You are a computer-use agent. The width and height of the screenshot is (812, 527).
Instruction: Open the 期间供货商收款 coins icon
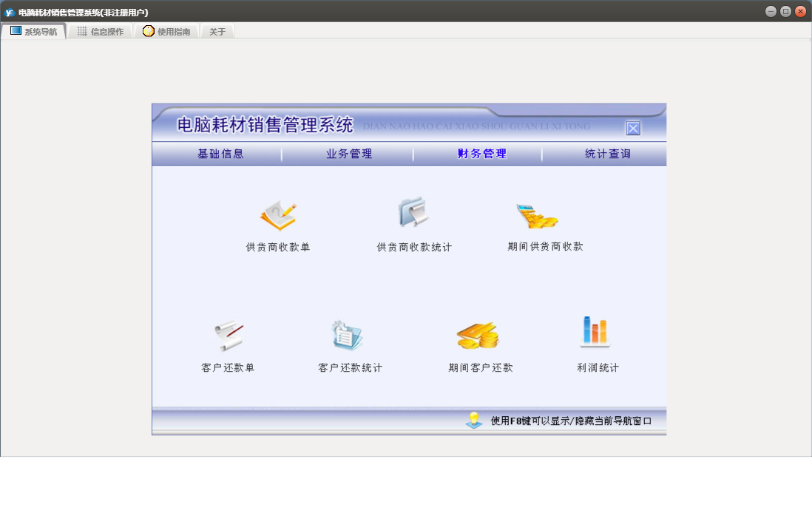point(536,216)
